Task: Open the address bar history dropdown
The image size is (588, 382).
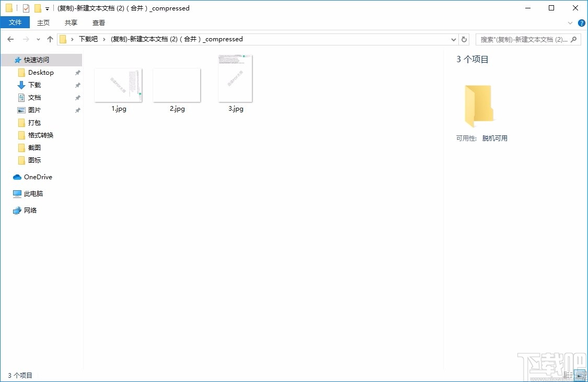Action: [x=454, y=39]
